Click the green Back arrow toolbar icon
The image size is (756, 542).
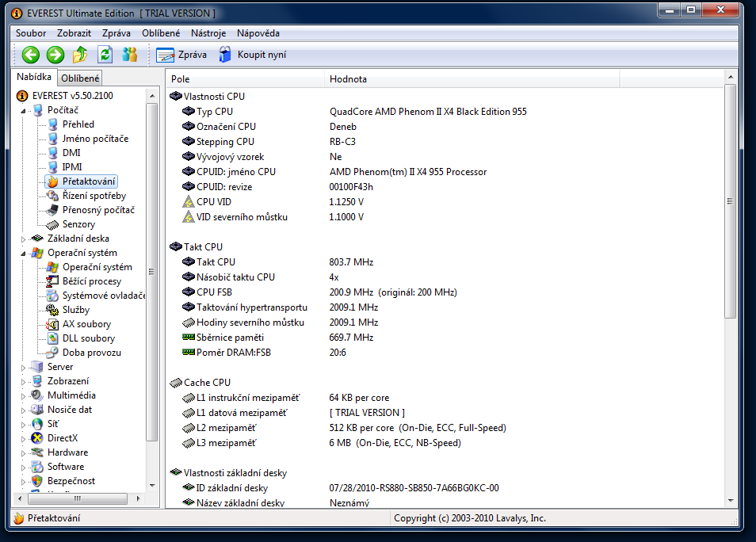coord(31,55)
